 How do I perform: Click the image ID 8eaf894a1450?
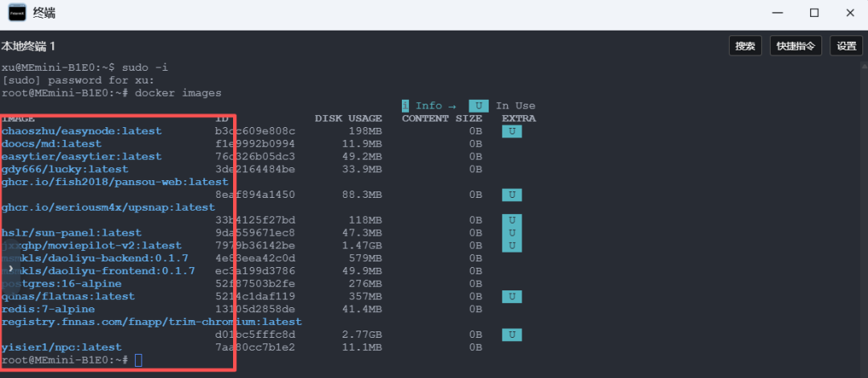point(256,195)
